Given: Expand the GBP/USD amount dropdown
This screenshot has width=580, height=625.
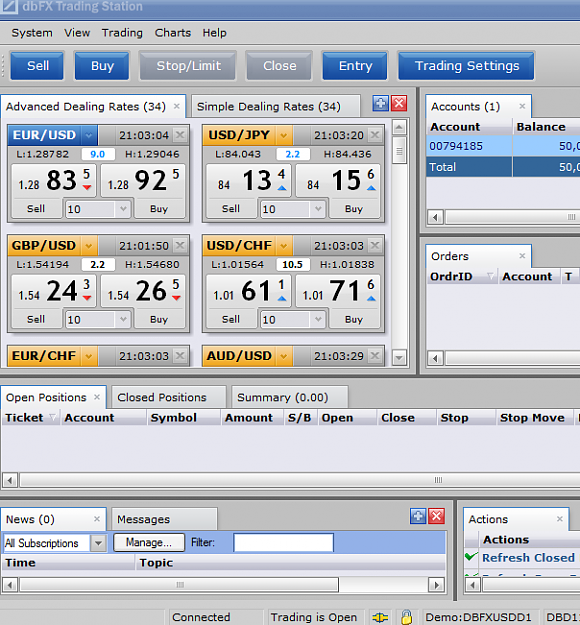Looking at the screenshot, I should point(123,319).
